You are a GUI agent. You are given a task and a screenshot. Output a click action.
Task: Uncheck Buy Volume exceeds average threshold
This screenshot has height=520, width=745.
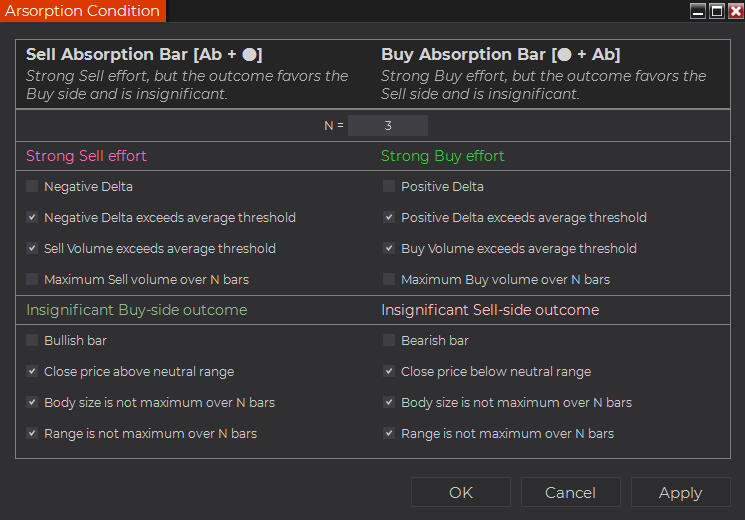[390, 249]
